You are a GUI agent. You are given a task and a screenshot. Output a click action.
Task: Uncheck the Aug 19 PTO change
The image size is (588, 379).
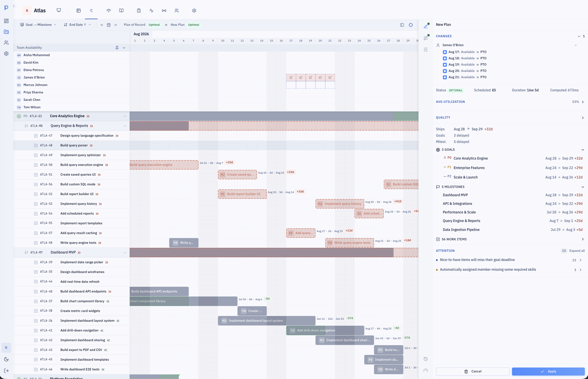445,65
